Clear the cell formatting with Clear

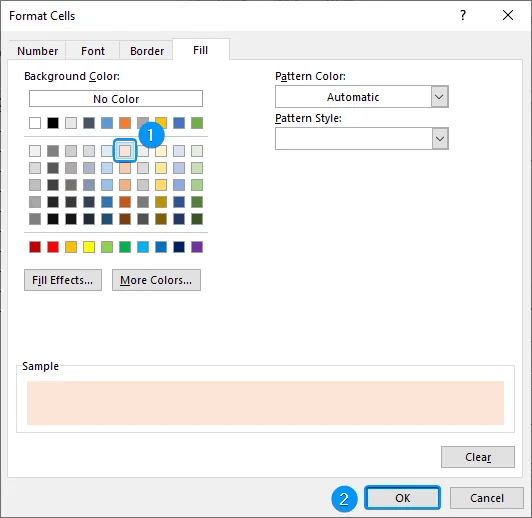tap(478, 457)
